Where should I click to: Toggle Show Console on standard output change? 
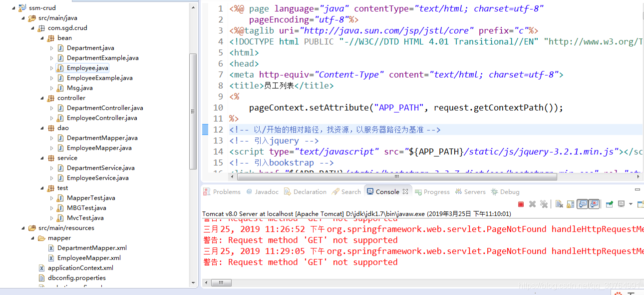[x=582, y=204]
